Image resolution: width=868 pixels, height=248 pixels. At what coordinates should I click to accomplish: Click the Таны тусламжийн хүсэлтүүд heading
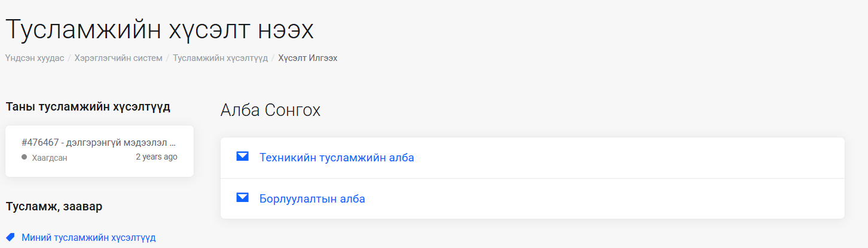tap(88, 107)
